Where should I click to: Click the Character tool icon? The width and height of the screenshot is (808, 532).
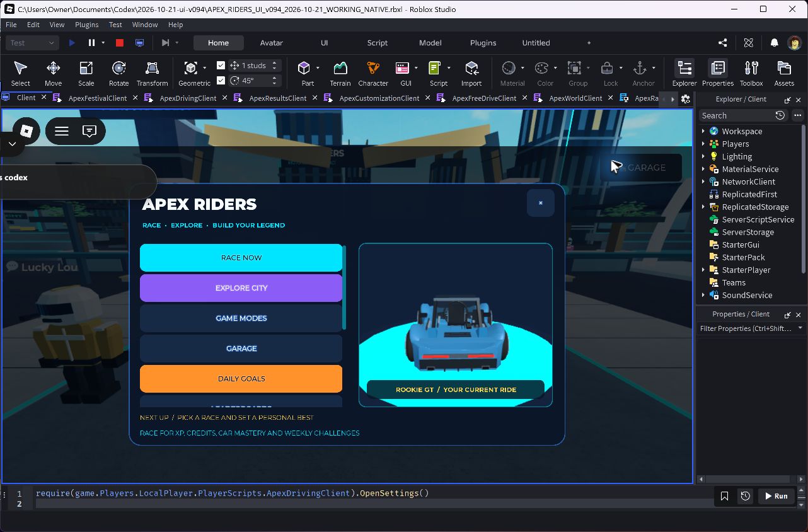pyautogui.click(x=373, y=74)
